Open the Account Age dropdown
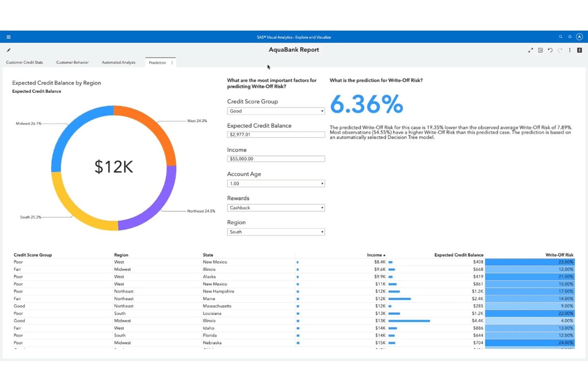 pos(276,183)
